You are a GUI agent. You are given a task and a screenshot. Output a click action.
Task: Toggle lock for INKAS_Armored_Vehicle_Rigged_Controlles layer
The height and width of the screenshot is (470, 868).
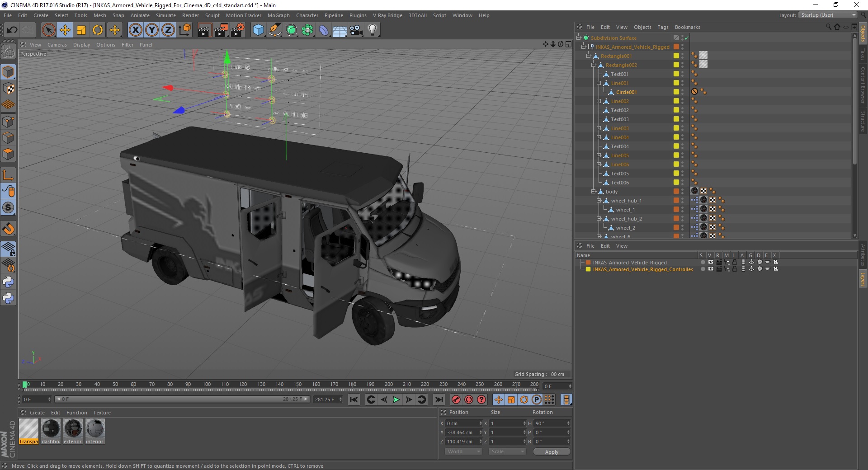(x=735, y=269)
